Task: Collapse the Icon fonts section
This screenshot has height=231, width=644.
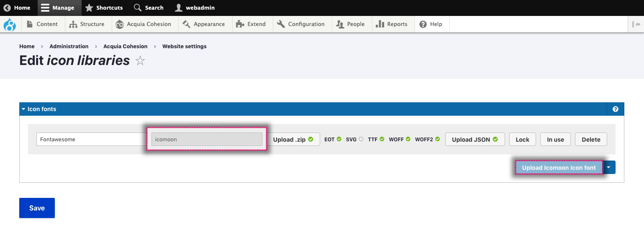Action: pyautogui.click(x=39, y=109)
